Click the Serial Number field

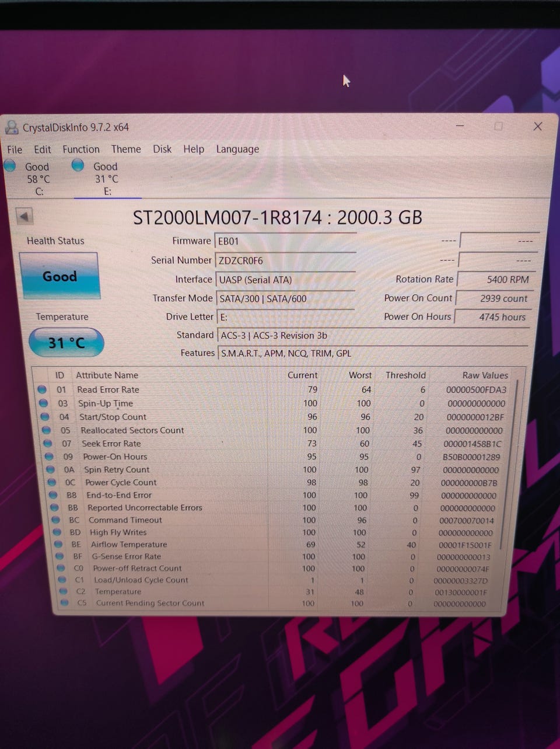point(286,260)
